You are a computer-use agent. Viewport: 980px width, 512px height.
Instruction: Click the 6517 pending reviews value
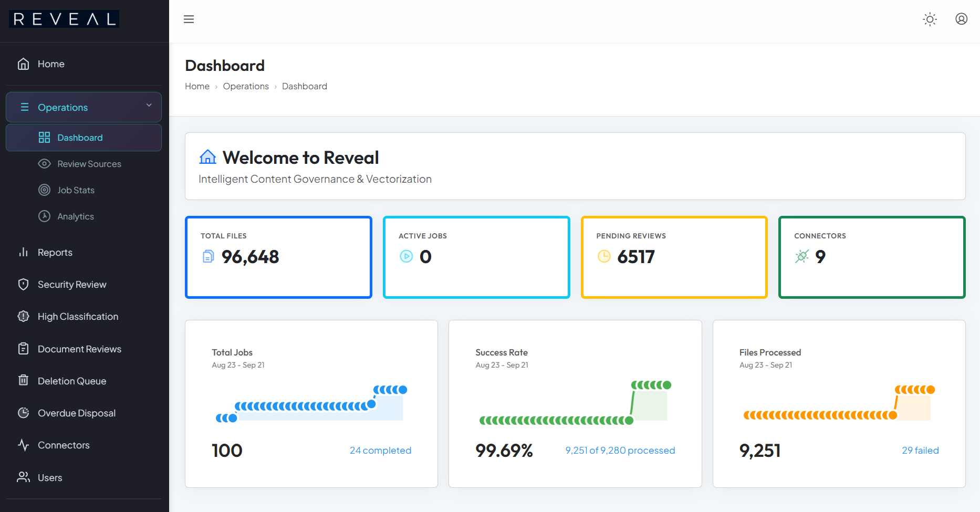pos(636,257)
